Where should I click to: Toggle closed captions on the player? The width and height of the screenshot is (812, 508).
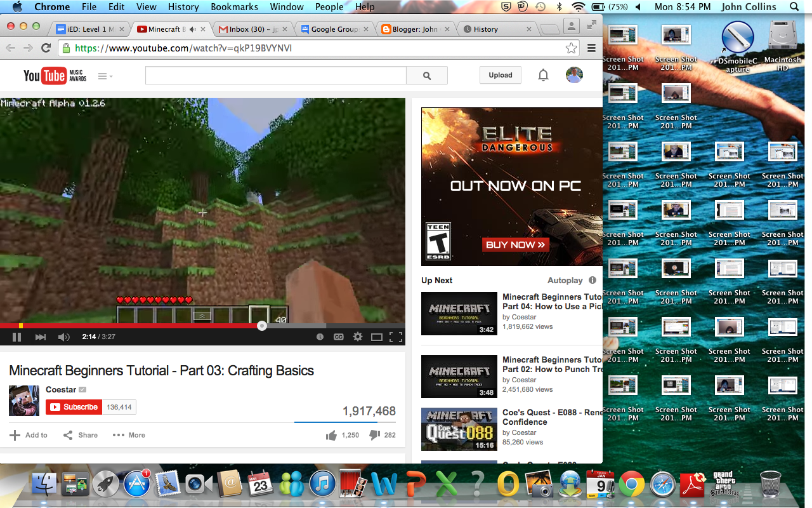pyautogui.click(x=339, y=337)
